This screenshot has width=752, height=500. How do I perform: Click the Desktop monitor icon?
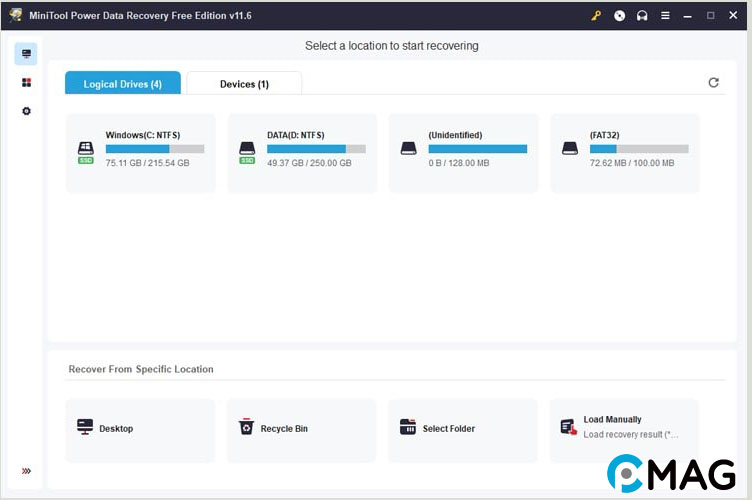(85, 427)
